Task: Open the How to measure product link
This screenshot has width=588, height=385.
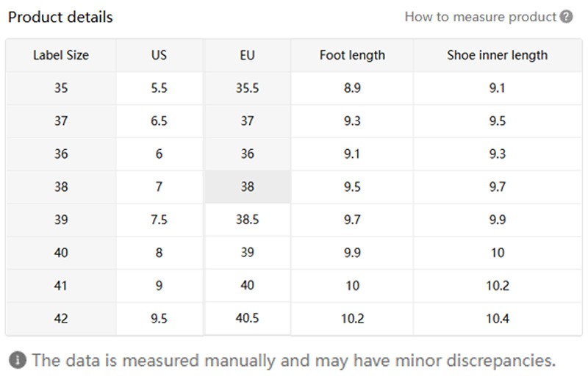Action: [481, 17]
